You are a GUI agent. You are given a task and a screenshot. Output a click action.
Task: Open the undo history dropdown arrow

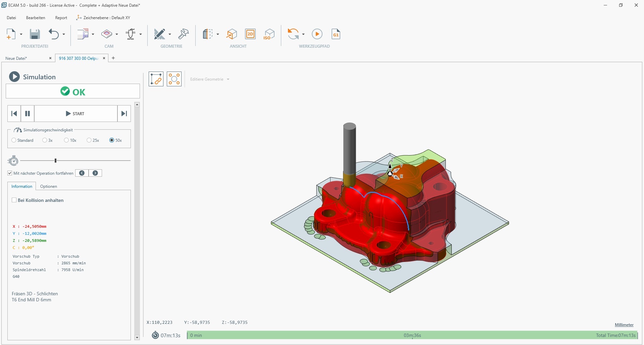click(64, 34)
